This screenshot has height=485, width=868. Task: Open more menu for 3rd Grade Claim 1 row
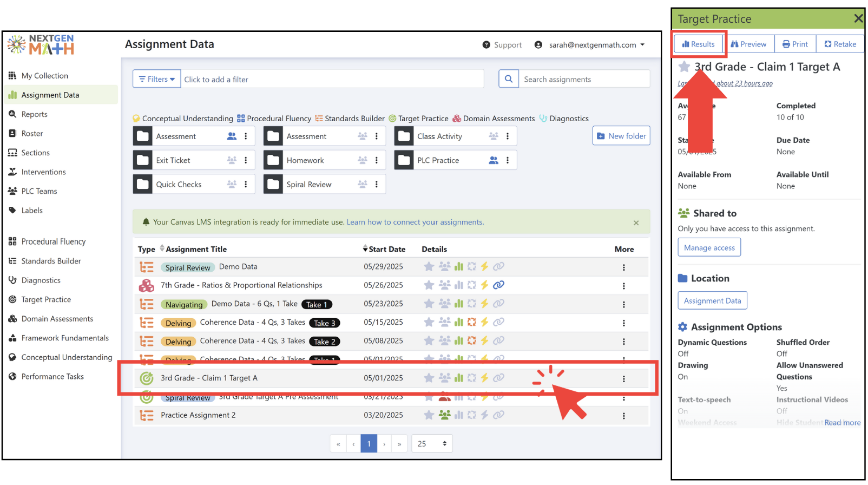pyautogui.click(x=623, y=379)
